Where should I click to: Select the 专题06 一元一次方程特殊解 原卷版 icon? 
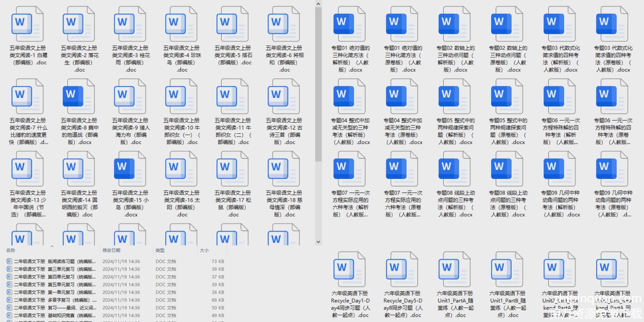(612, 97)
